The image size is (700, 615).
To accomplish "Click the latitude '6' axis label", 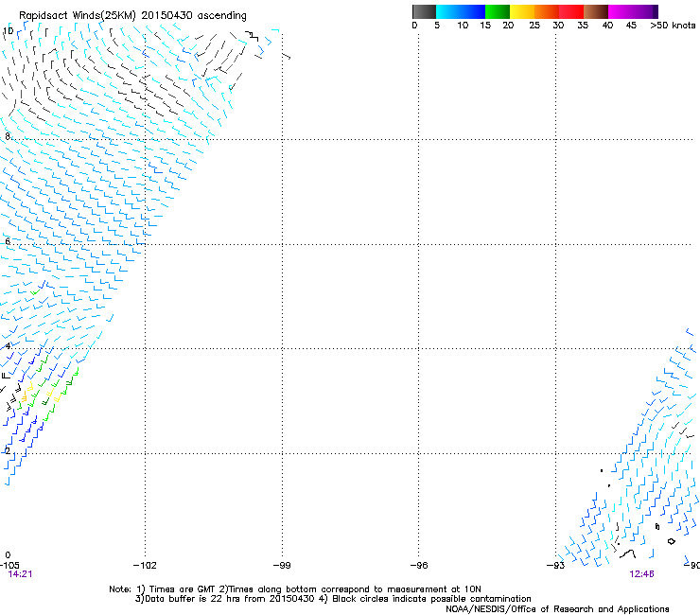I will (8, 241).
